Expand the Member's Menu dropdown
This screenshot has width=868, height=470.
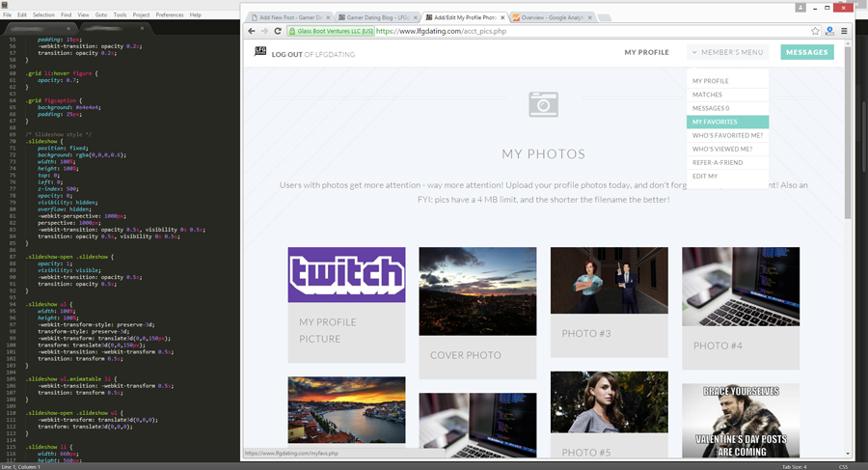click(726, 52)
